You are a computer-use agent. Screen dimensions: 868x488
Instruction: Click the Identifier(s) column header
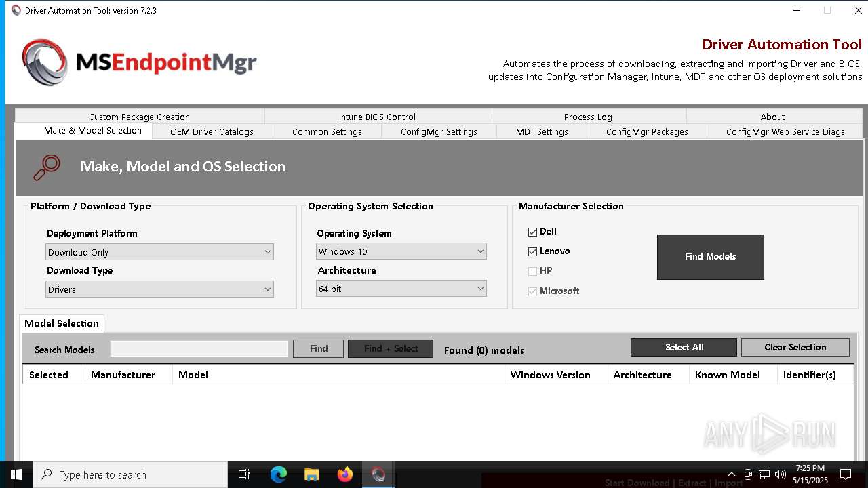815,375
